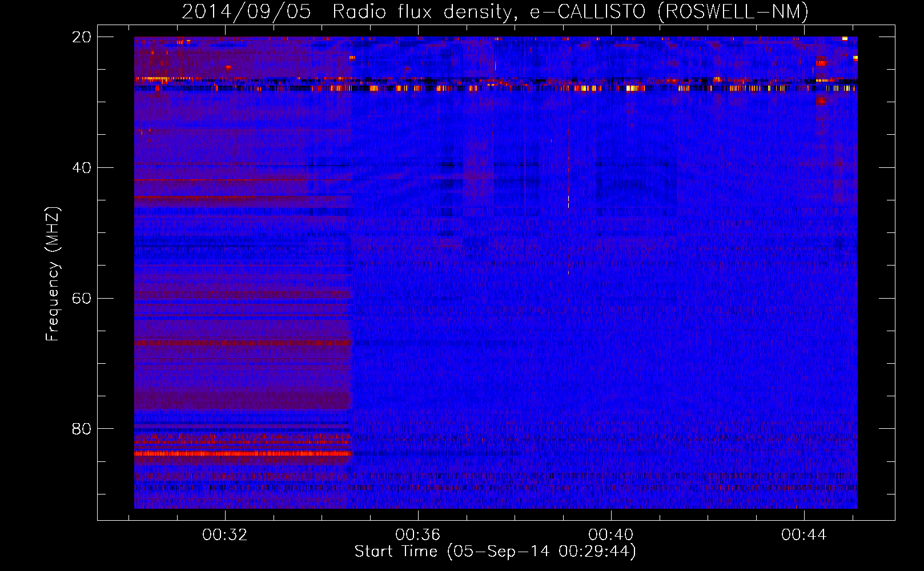Click the plot title 'Radio flux density, e-CALLISTO (ROSWELL-NM)'

pos(570,11)
